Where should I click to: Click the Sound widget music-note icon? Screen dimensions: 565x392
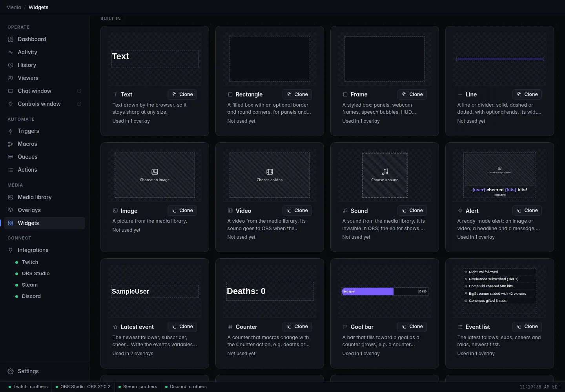click(x=345, y=211)
